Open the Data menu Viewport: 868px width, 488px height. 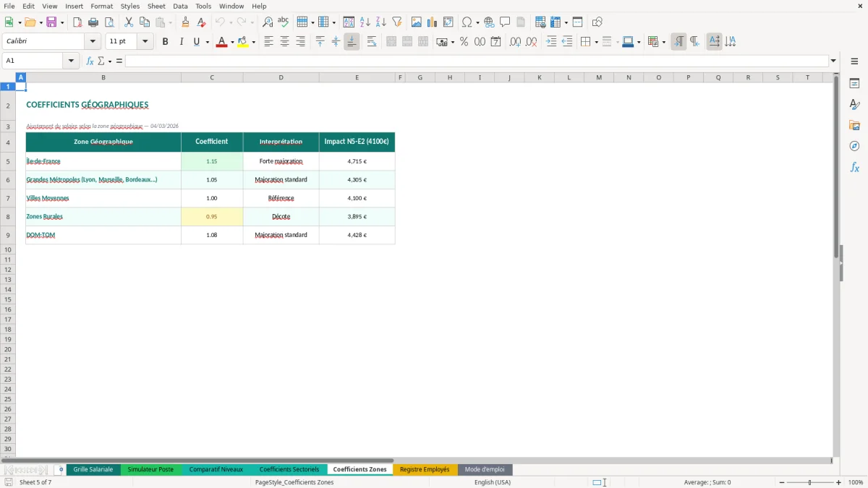(x=180, y=6)
